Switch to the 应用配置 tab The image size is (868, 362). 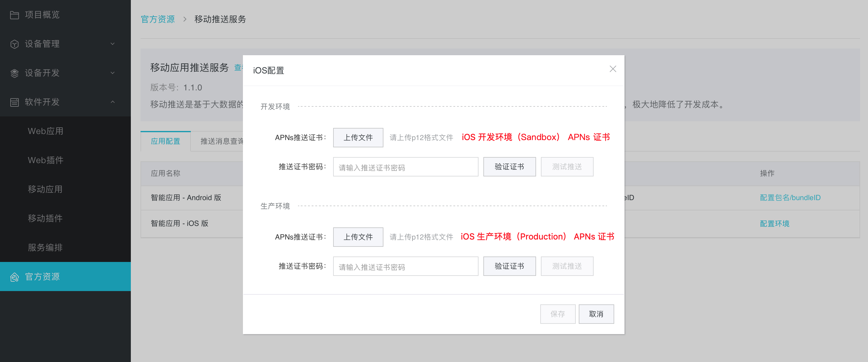(165, 141)
